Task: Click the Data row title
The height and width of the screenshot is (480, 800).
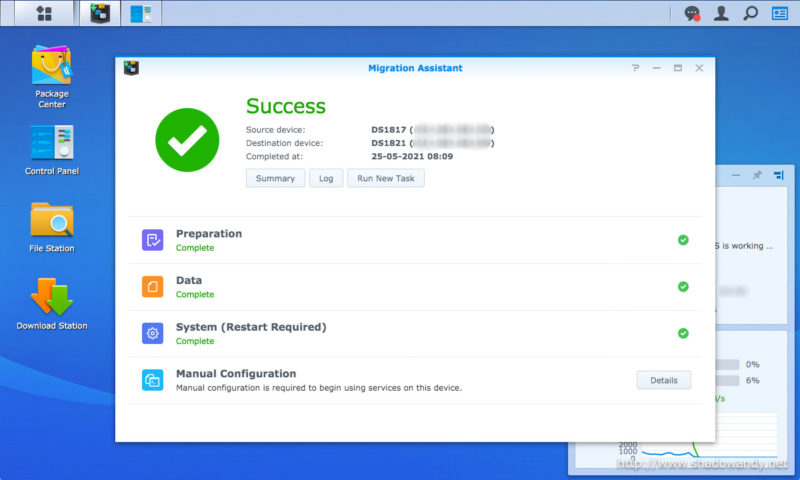Action: pos(189,280)
